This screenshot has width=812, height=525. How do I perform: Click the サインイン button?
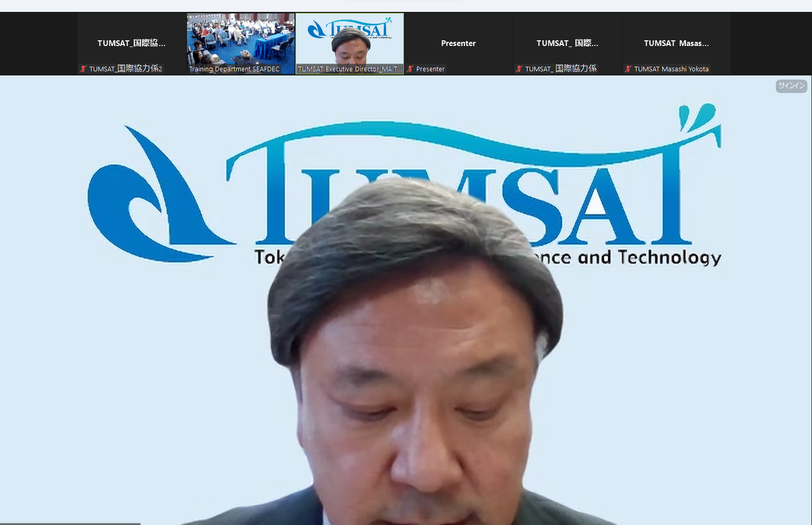coord(791,86)
